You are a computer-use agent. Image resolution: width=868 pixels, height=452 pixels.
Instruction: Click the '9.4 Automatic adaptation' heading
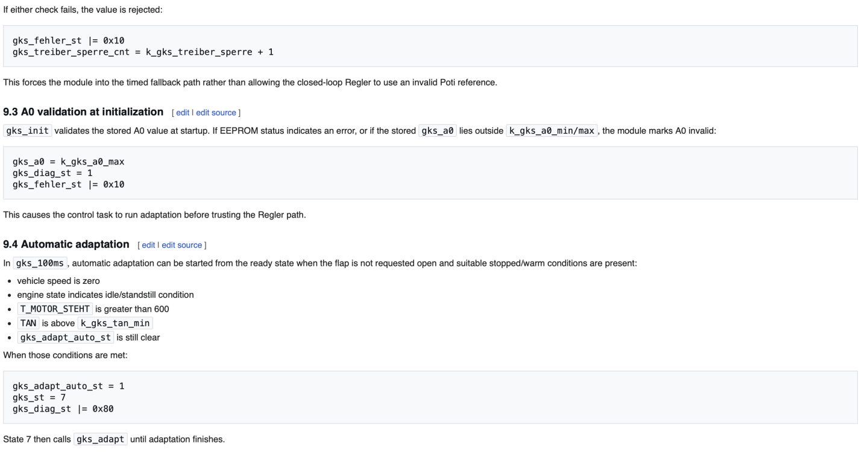pyautogui.click(x=66, y=245)
